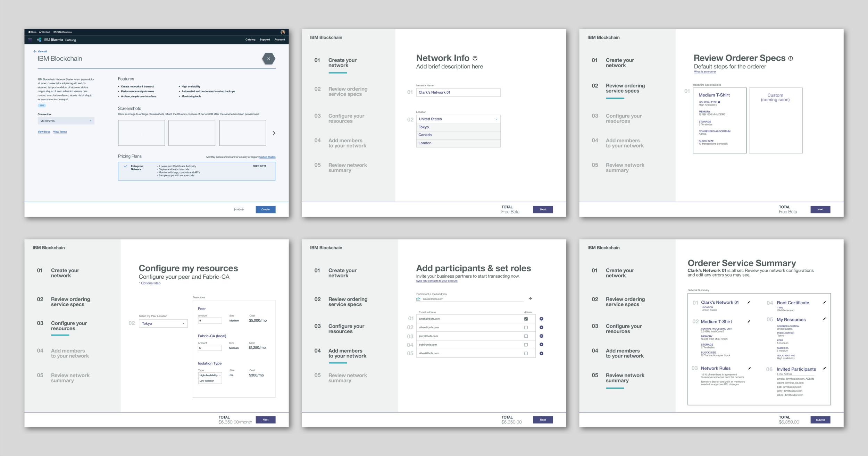Open the hamburger menu in Bluemix header

pyautogui.click(x=30, y=40)
